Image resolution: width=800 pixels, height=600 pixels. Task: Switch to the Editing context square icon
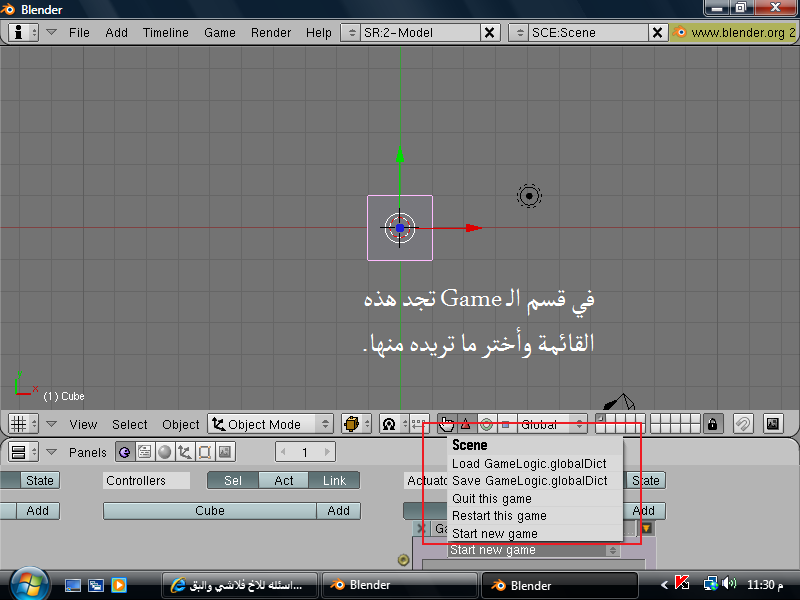pos(205,452)
